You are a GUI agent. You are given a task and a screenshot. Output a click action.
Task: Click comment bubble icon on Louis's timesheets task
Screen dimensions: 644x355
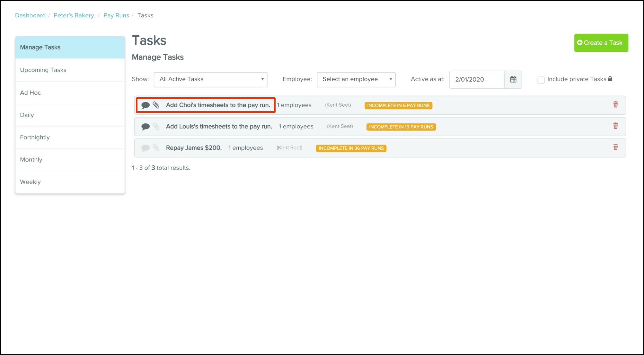(146, 127)
